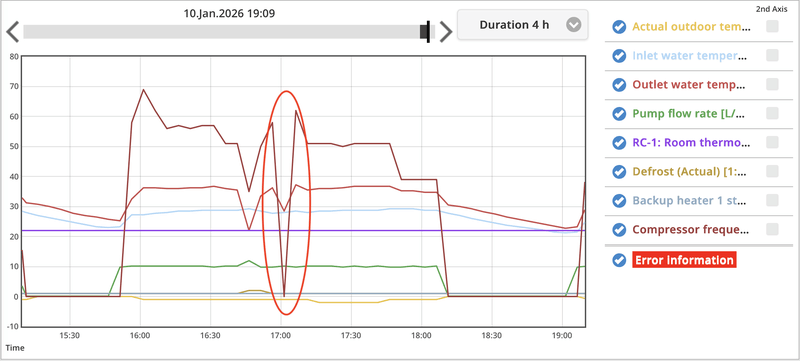The width and height of the screenshot is (800, 361).
Task: Go to next time period arrow
Action: [446, 32]
